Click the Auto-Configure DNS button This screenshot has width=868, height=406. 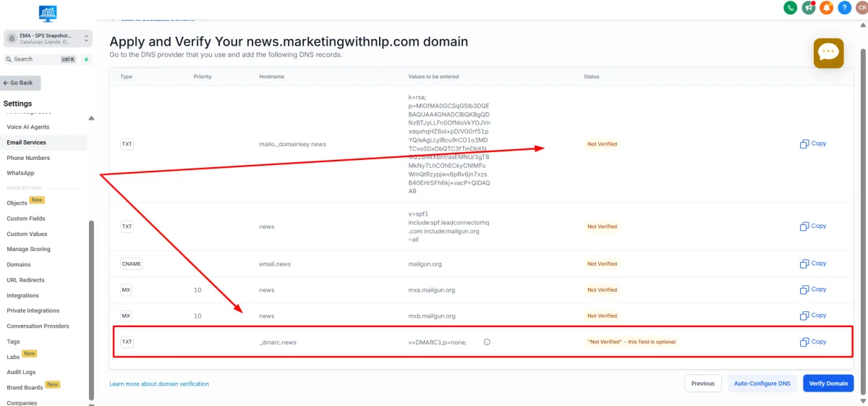(x=762, y=384)
